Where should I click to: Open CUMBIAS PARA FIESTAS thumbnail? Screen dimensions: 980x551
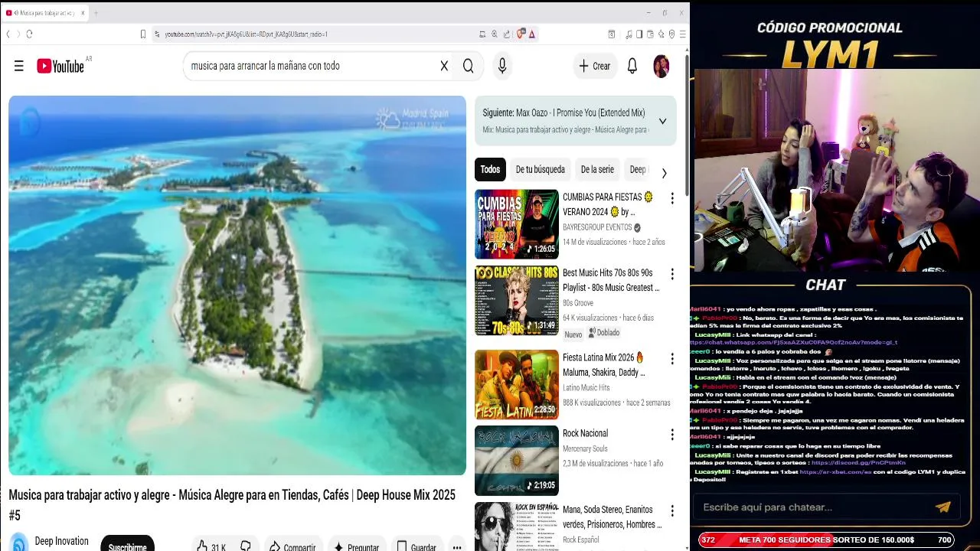coord(517,224)
